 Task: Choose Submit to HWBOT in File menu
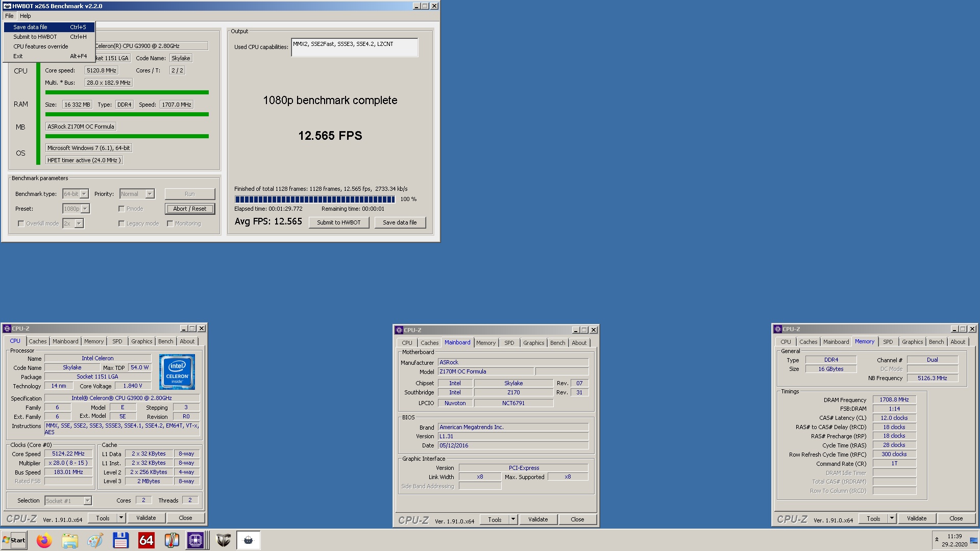50,37
